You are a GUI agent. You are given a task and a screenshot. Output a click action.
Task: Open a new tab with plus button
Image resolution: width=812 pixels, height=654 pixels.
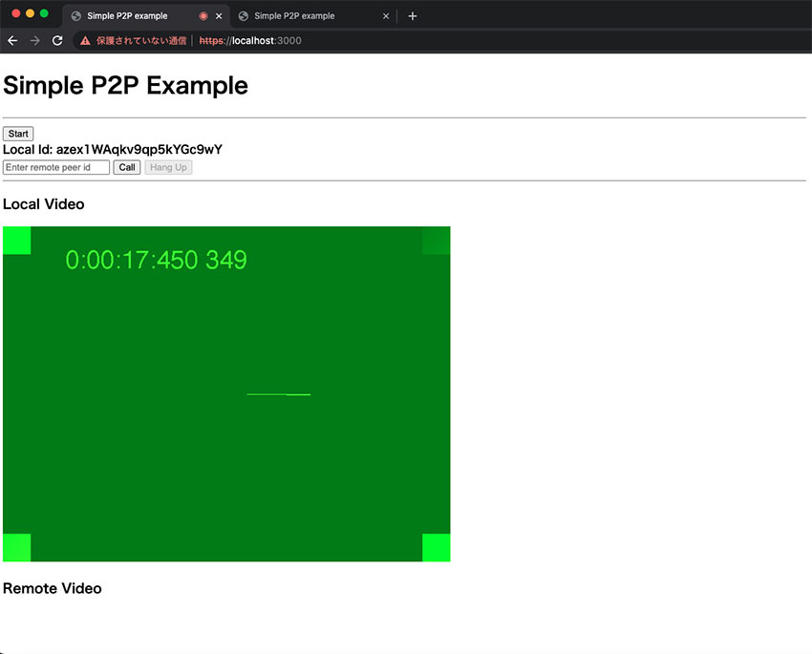point(413,16)
